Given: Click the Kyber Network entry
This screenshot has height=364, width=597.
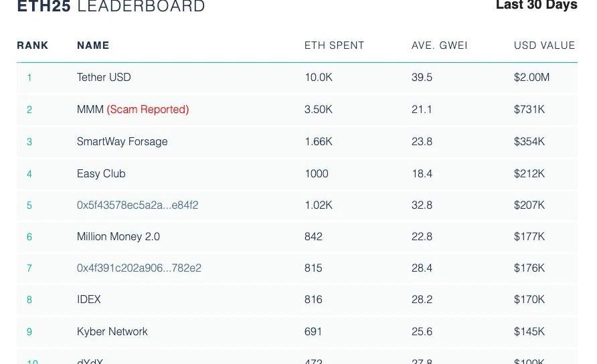Looking at the screenshot, I should (112, 332).
